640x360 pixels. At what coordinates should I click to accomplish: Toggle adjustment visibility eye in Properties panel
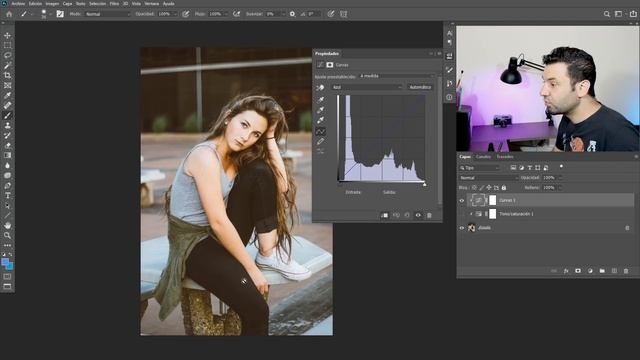coord(418,215)
